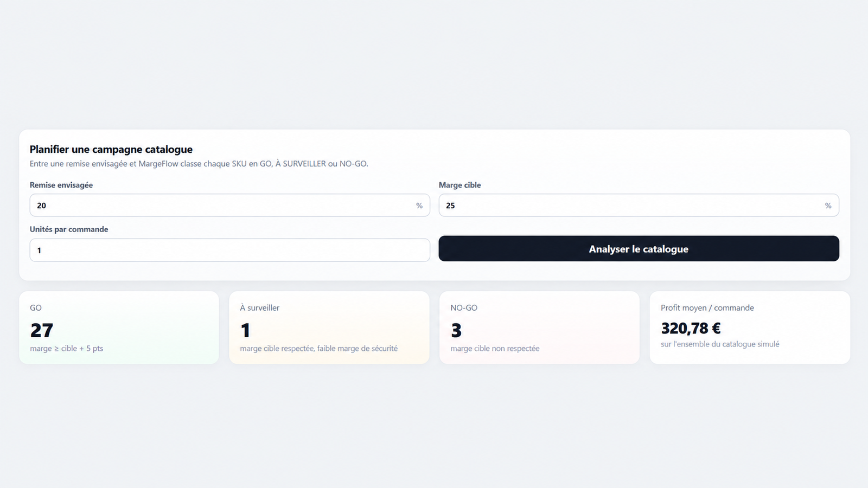Click the NO-GO count number 3
This screenshot has height=488, width=868.
pyautogui.click(x=456, y=330)
